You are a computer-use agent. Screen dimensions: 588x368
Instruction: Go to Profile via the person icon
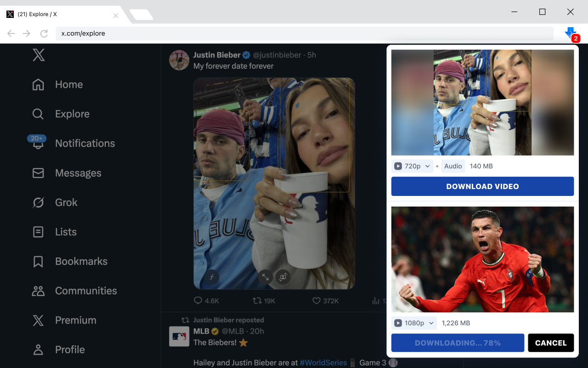click(x=38, y=350)
